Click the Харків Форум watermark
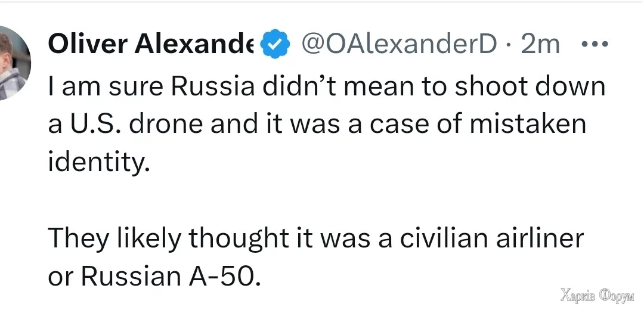 coord(597,295)
